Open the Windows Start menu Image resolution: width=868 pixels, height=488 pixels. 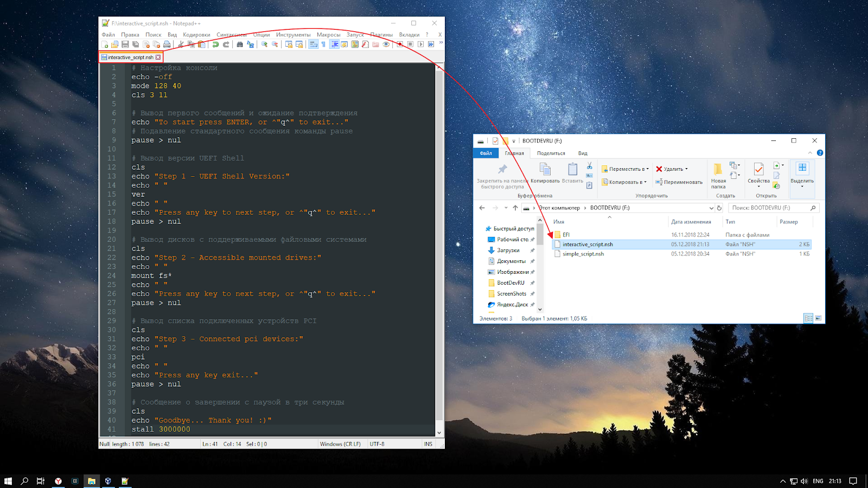[x=8, y=481]
